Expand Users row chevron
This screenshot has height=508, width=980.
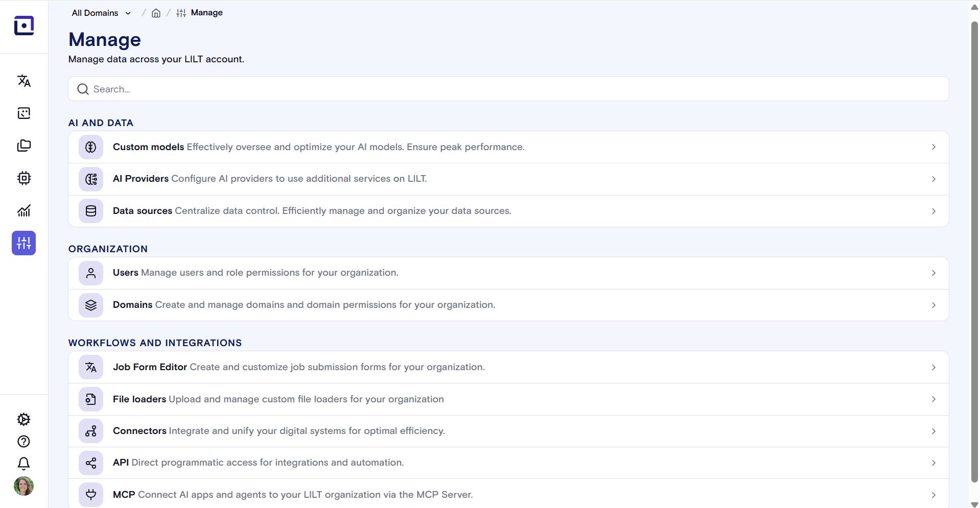click(934, 273)
